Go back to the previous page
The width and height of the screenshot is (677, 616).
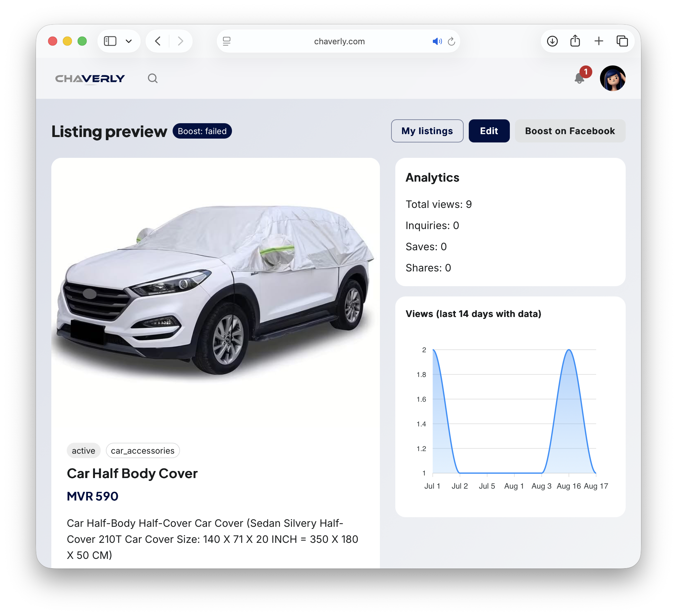pos(158,41)
